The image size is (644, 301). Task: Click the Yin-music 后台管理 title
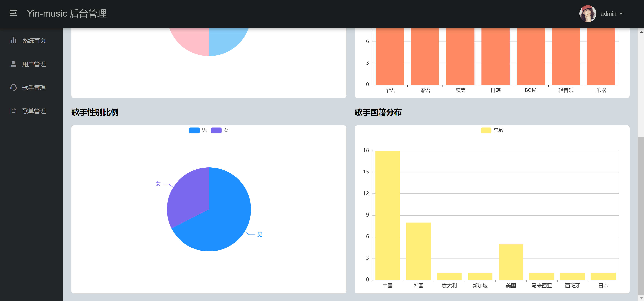[67, 13]
